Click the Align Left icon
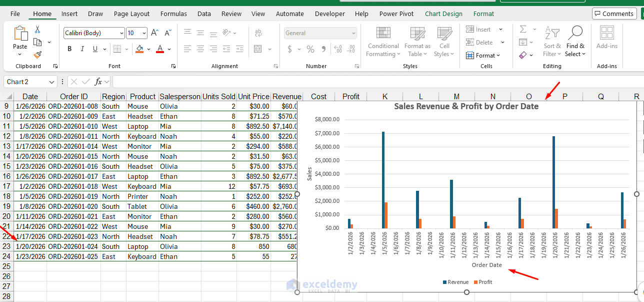The height and width of the screenshot is (302, 644). [187, 49]
